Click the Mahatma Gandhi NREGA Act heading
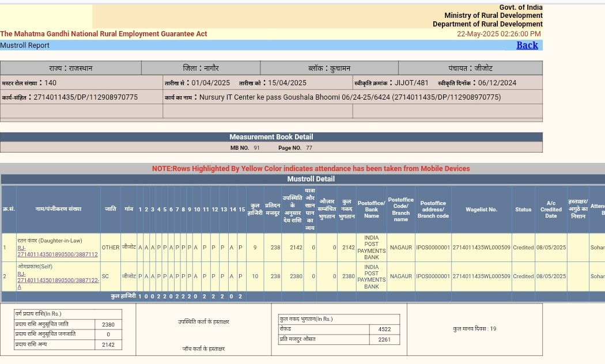Image resolution: width=605 pixels, height=364 pixels. [x=103, y=34]
